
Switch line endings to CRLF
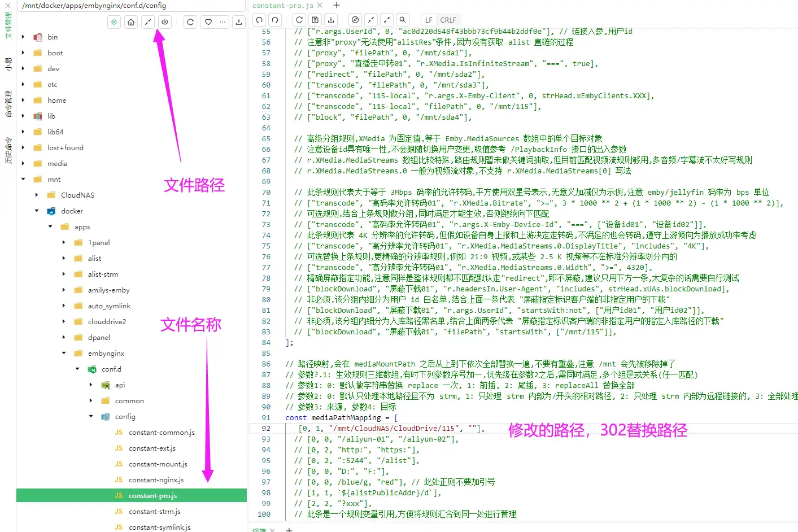tap(449, 20)
